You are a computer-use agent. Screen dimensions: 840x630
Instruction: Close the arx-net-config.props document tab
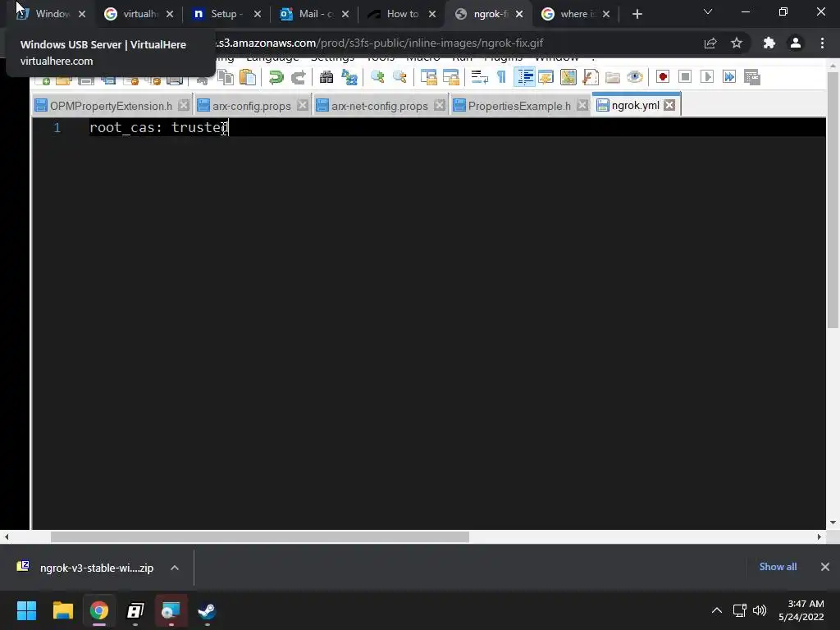click(440, 106)
